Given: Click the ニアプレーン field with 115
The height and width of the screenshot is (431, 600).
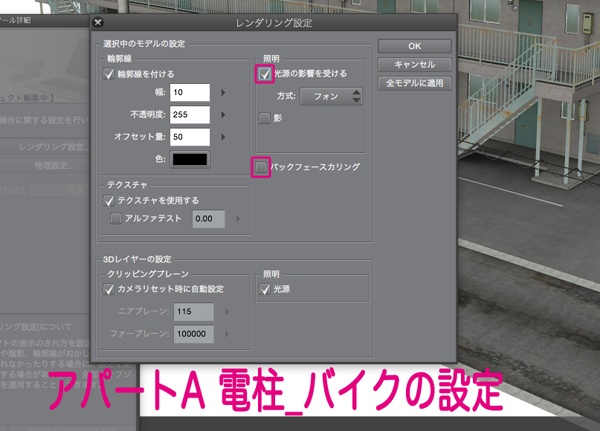Looking at the screenshot, I should (x=194, y=312).
